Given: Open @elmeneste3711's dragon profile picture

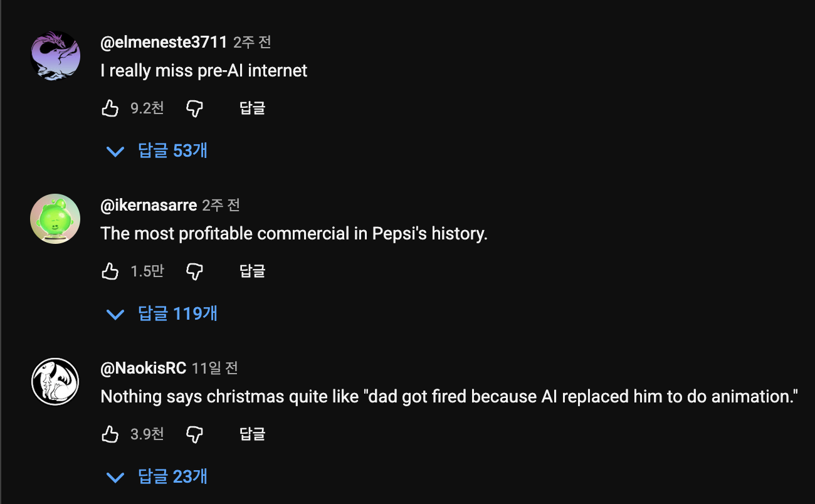Looking at the screenshot, I should (55, 55).
